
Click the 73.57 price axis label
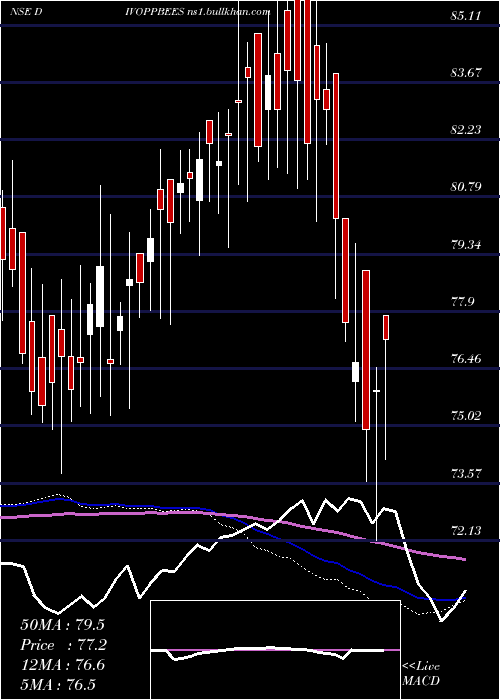point(466,473)
